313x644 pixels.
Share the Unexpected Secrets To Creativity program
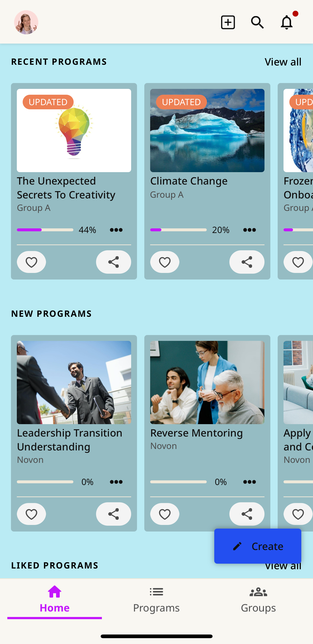pyautogui.click(x=113, y=262)
